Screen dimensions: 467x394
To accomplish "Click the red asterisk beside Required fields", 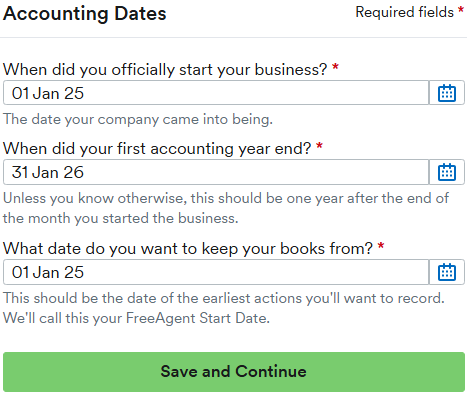I will click(461, 9).
